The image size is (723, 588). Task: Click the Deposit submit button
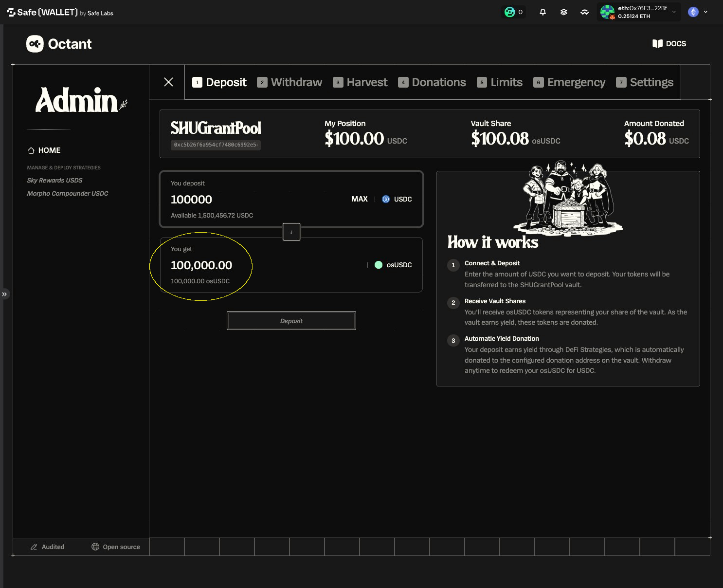[x=291, y=321]
